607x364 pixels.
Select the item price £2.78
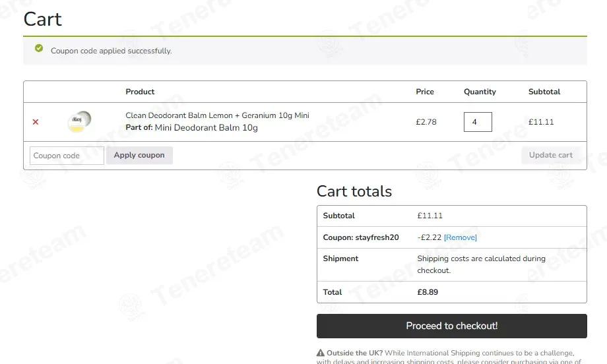click(x=426, y=122)
